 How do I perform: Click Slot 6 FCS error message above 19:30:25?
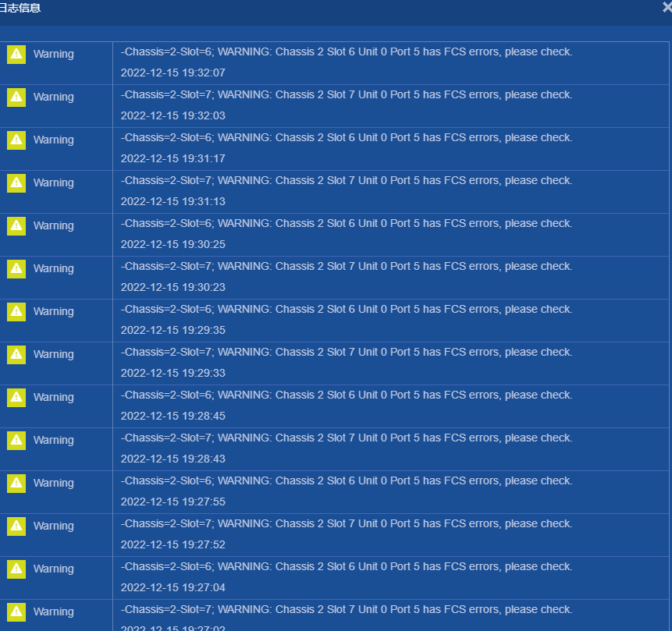(347, 223)
